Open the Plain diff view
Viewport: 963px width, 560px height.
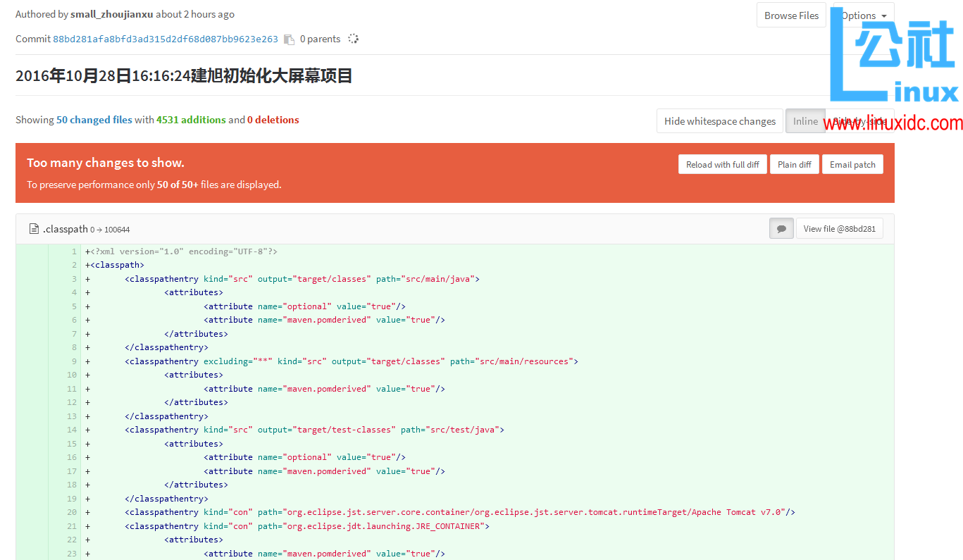pyautogui.click(x=794, y=164)
